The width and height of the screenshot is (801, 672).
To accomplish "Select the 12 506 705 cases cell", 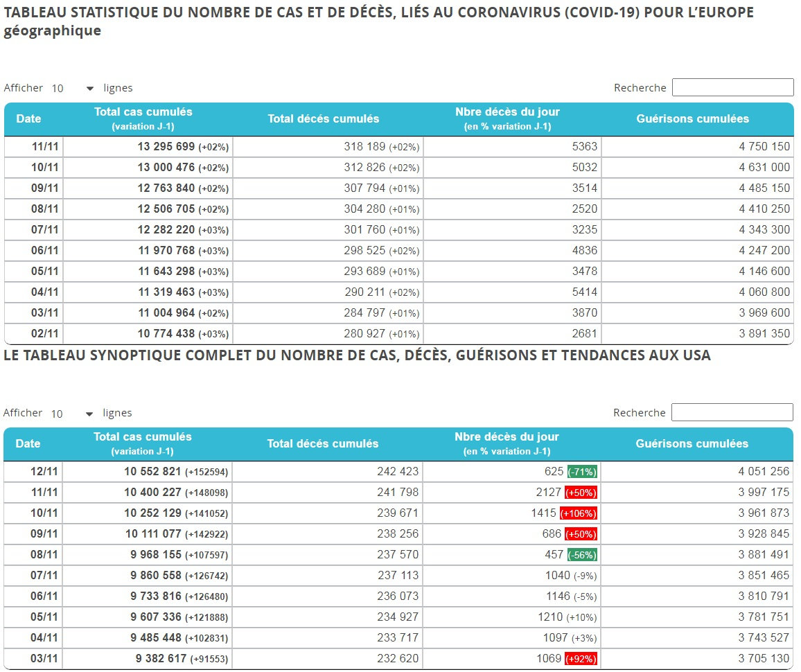I will 148,209.
